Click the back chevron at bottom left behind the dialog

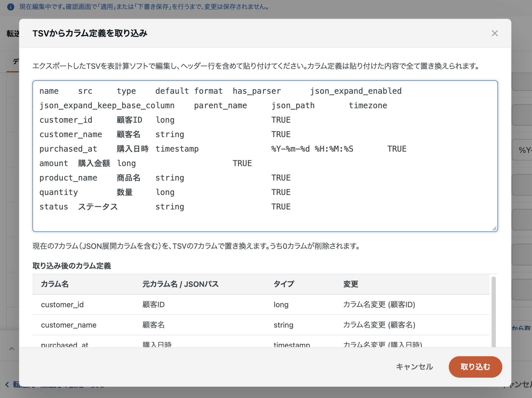(7, 385)
